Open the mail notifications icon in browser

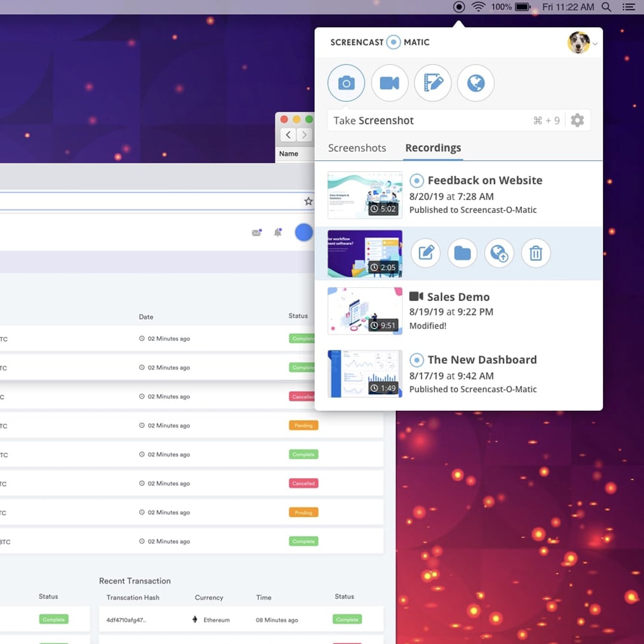[x=256, y=233]
